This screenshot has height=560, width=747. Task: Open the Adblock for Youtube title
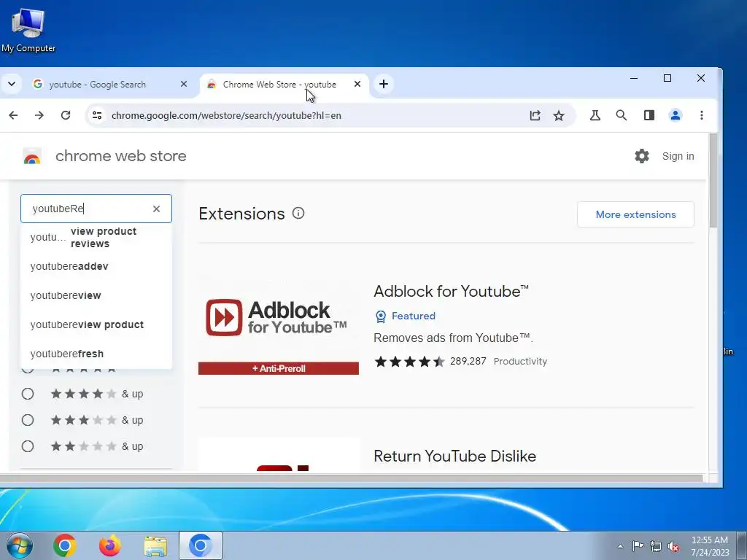click(451, 291)
